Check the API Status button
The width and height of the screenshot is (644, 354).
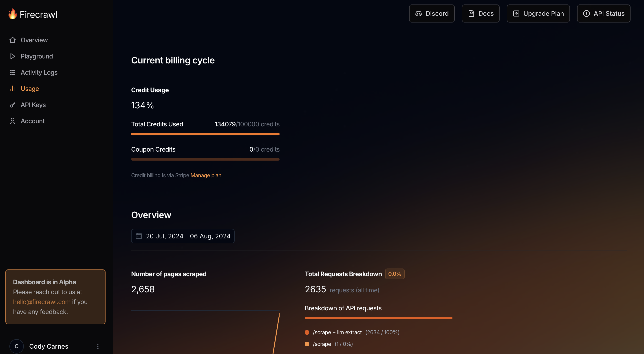coord(604,13)
